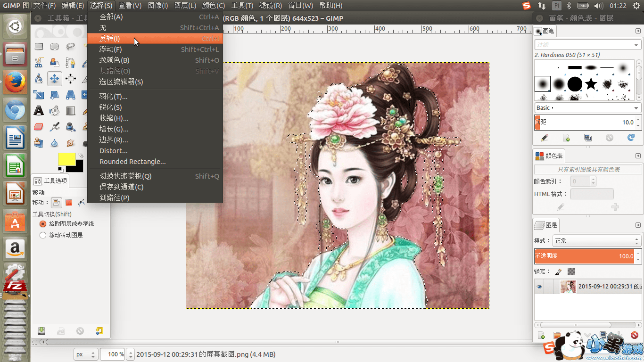Click the refresh brushes icon
Viewport: 644px width, 362px height.
click(631, 138)
